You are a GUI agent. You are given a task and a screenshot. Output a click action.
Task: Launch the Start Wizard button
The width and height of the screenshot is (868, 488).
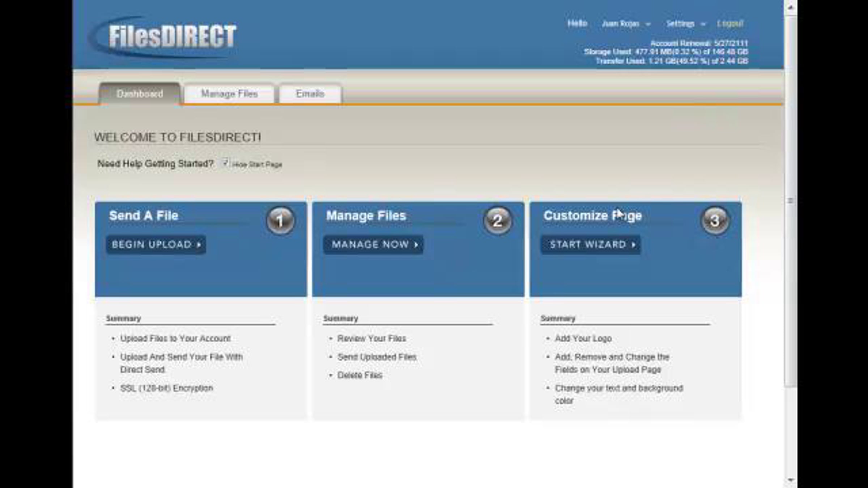[591, 245]
